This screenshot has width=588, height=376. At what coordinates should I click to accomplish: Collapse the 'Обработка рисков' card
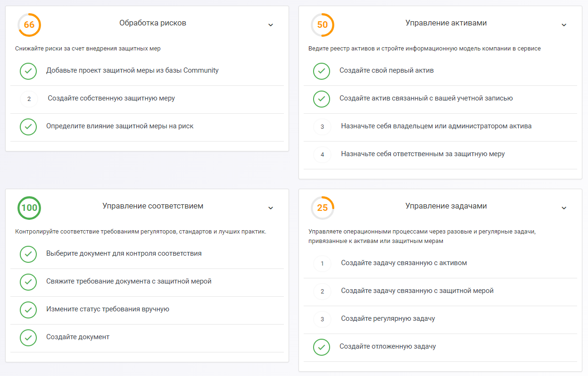(x=271, y=25)
